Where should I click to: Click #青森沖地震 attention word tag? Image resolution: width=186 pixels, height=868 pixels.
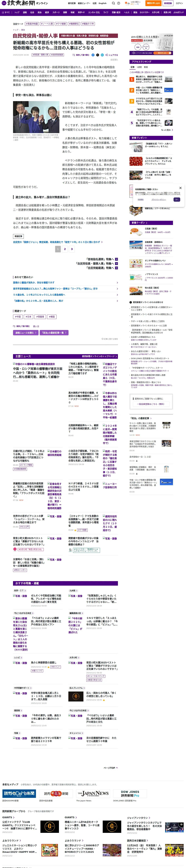coord(32,24)
